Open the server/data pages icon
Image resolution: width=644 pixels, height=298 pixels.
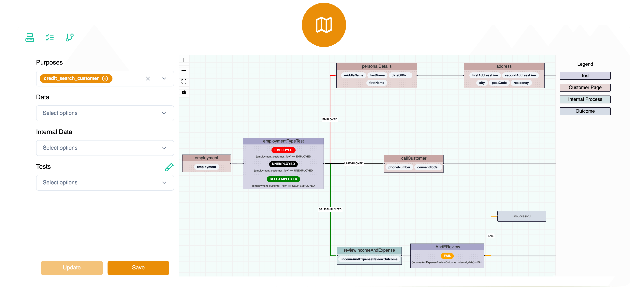pos(30,37)
